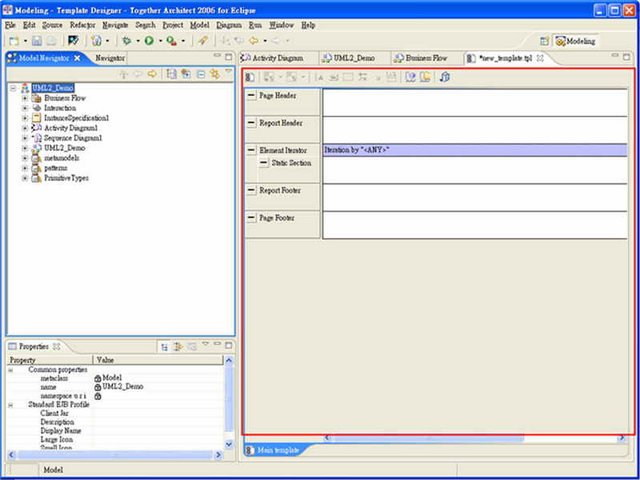Select the Main template bottom tab
The height and width of the screenshot is (480, 640).
pos(273,451)
